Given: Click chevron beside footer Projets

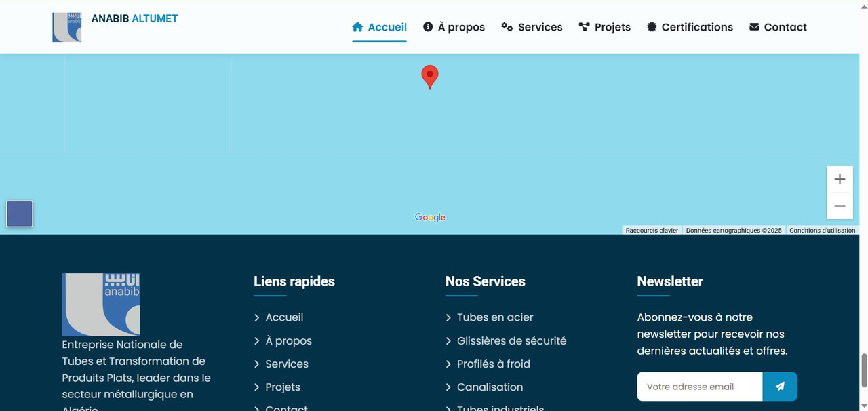Looking at the screenshot, I should [257, 387].
